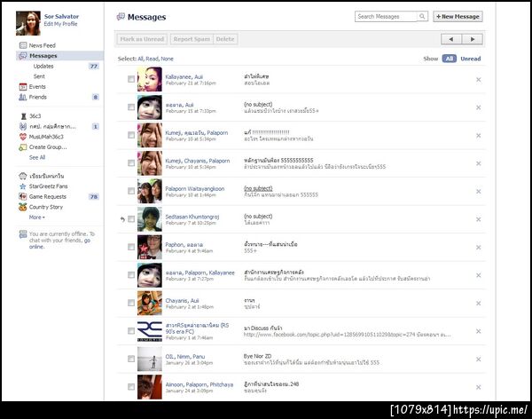The image size is (532, 419).
Task: Open Friends from sidebar menu
Action: tap(37, 97)
